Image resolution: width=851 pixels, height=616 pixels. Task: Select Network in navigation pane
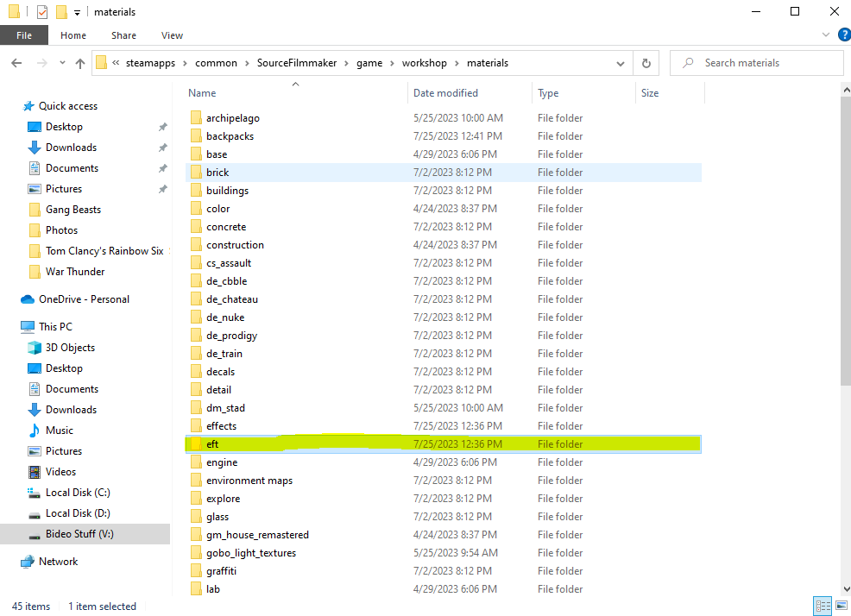pyautogui.click(x=58, y=561)
